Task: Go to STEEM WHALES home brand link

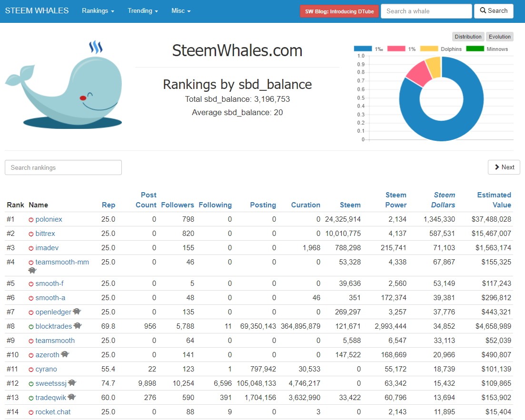Action: point(37,11)
